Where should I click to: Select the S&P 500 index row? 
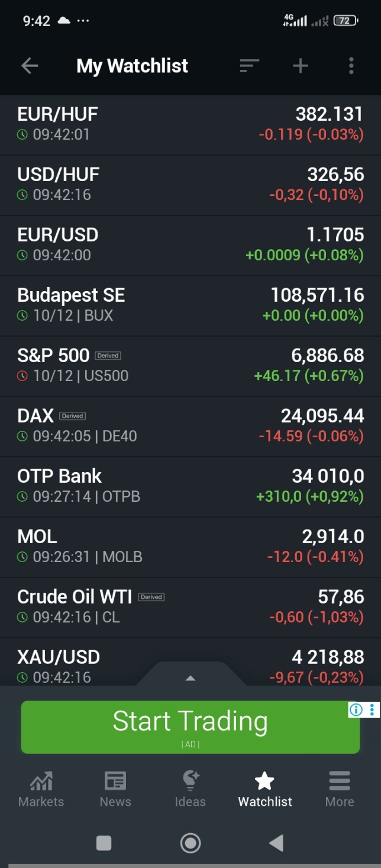click(x=190, y=366)
